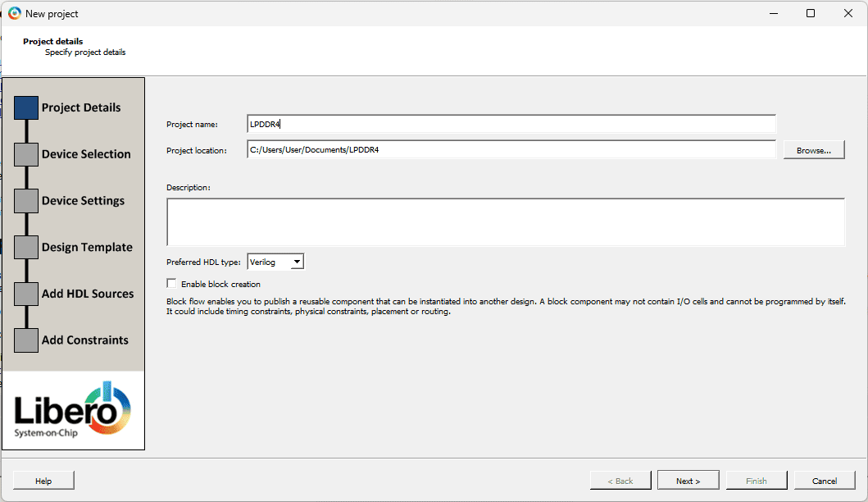Click the Cancel button
Screen dimensions: 868x502
point(825,481)
